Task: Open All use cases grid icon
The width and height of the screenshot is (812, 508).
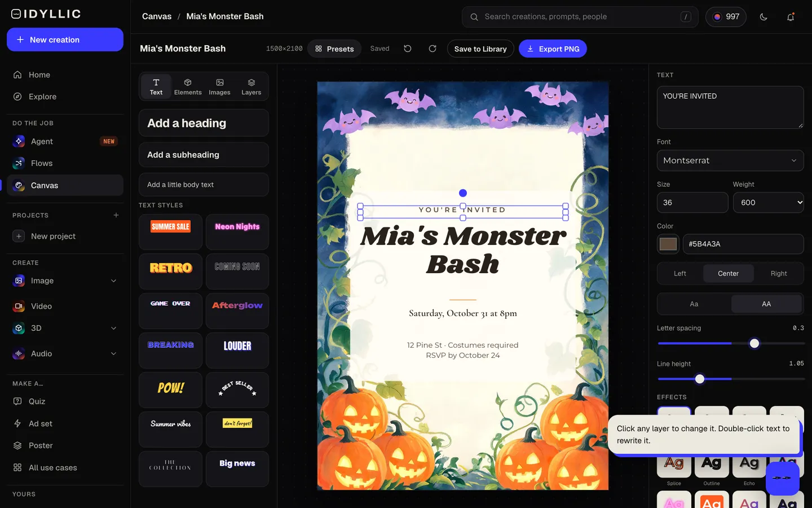Action: [x=17, y=467]
